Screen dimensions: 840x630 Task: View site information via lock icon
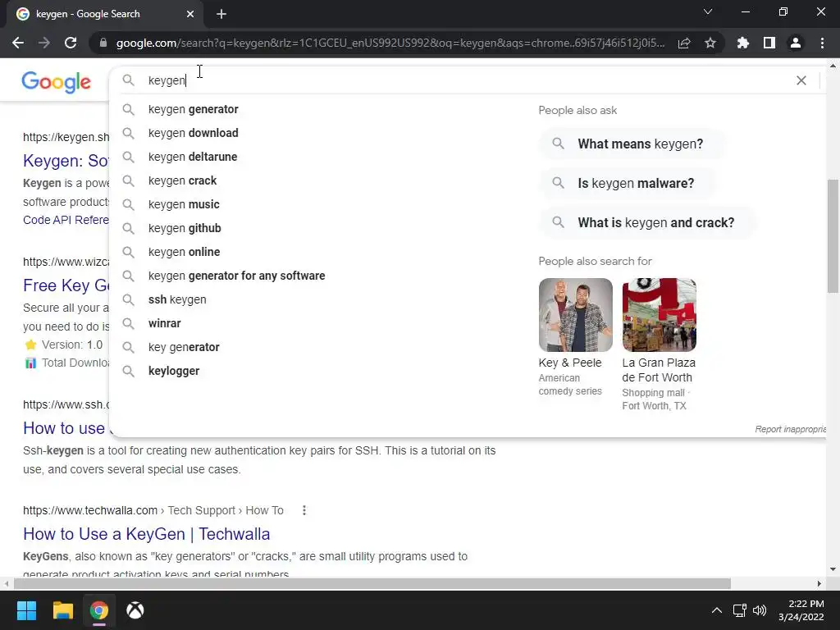(x=103, y=43)
